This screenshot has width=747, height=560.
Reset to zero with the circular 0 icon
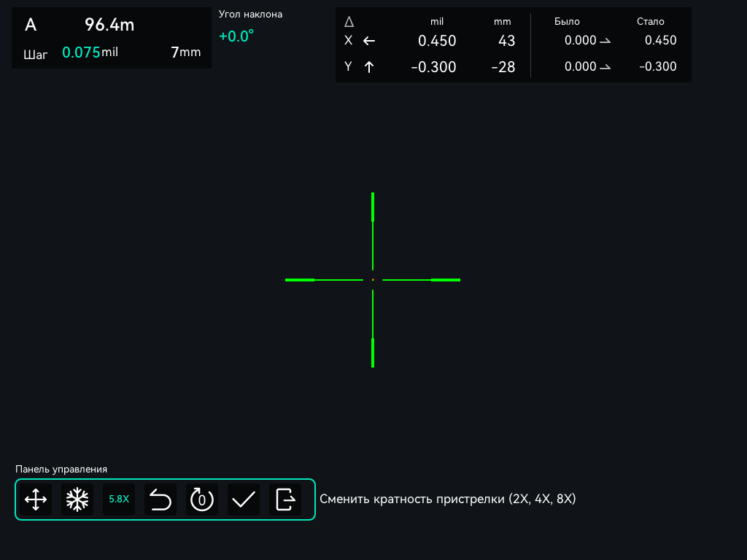(x=202, y=499)
